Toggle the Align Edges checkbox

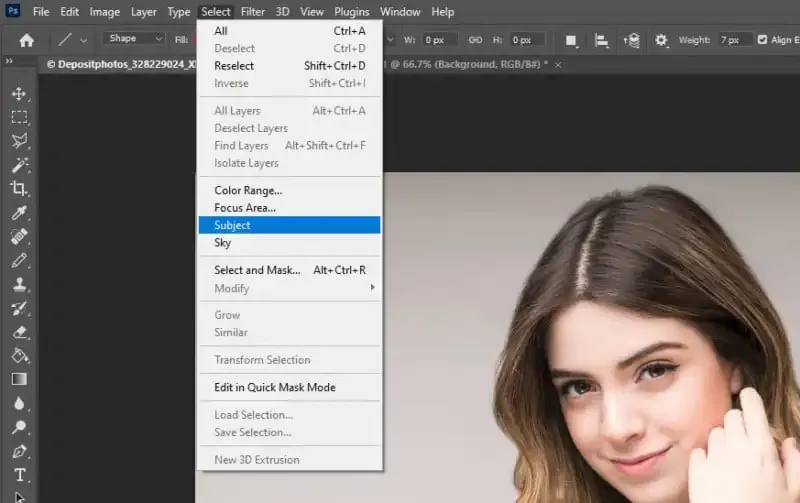click(763, 40)
